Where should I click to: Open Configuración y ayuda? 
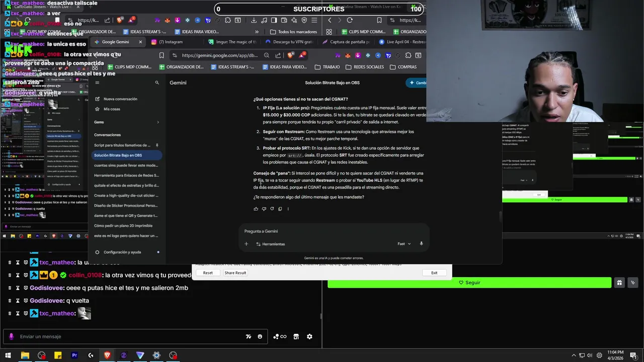pos(122,252)
